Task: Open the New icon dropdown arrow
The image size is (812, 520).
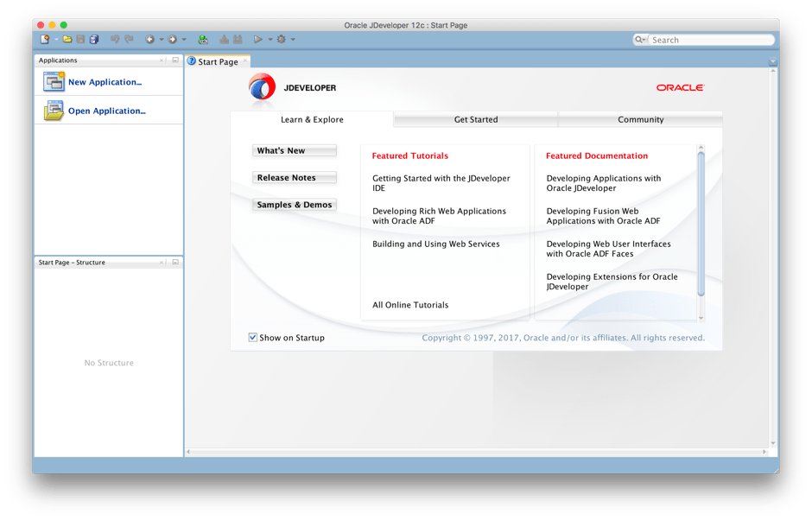Action: 55,40
